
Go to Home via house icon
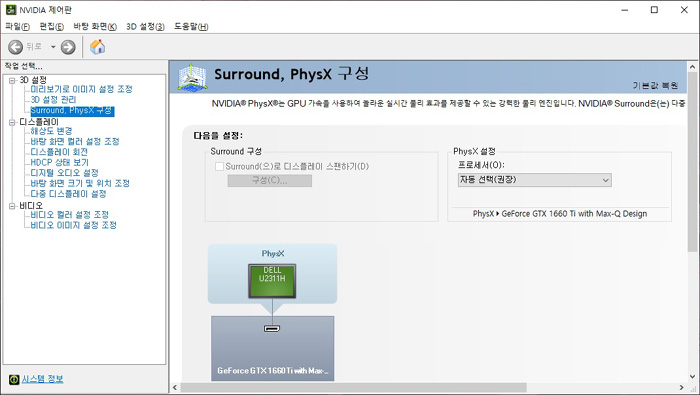pos(97,46)
